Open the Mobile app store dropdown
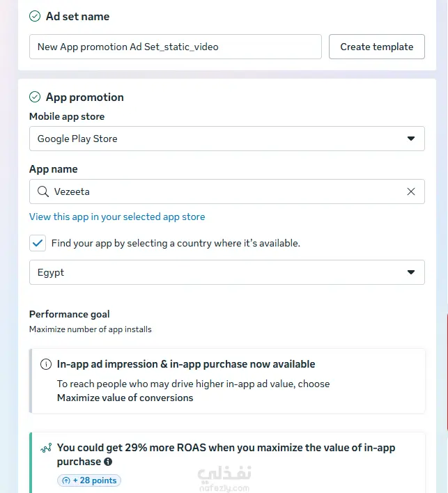448x493 pixels. point(227,139)
